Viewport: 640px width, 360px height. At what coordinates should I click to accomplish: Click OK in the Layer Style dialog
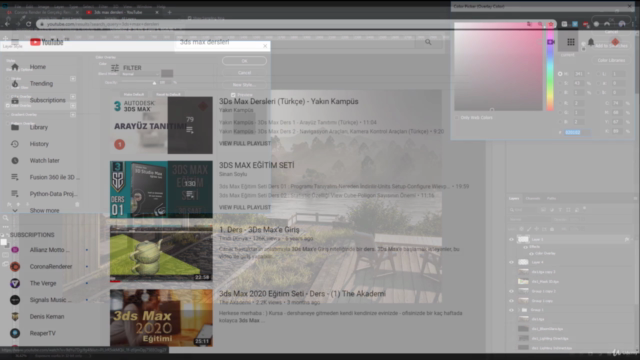tap(244, 61)
